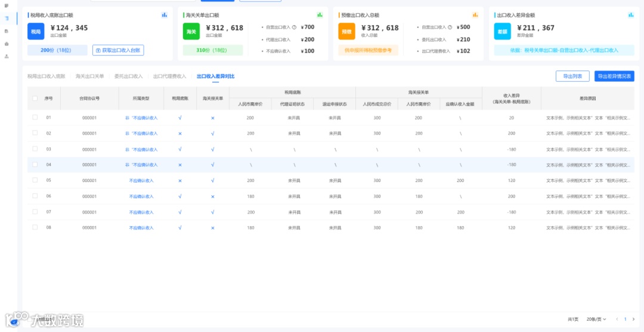
Task: Click 海关报关单 cross mark in row 08
Action: pyautogui.click(x=213, y=228)
